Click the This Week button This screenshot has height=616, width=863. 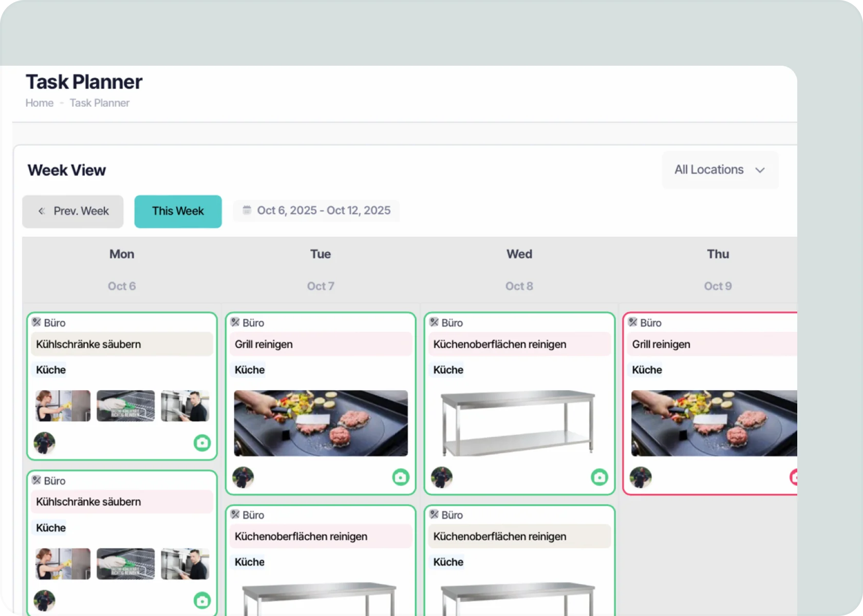click(x=178, y=211)
